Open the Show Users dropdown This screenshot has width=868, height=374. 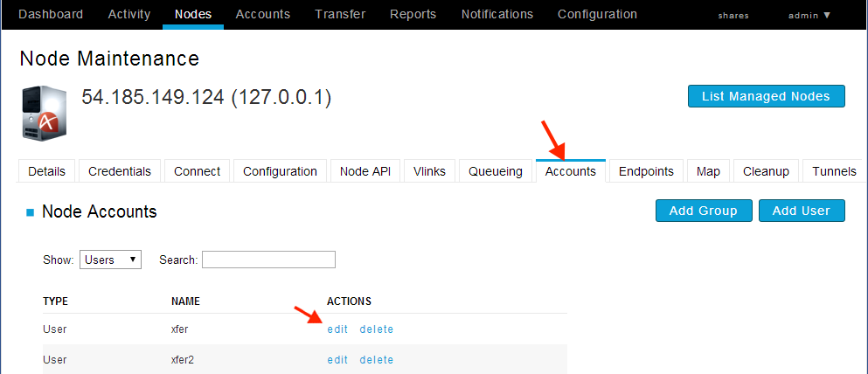pyautogui.click(x=111, y=260)
